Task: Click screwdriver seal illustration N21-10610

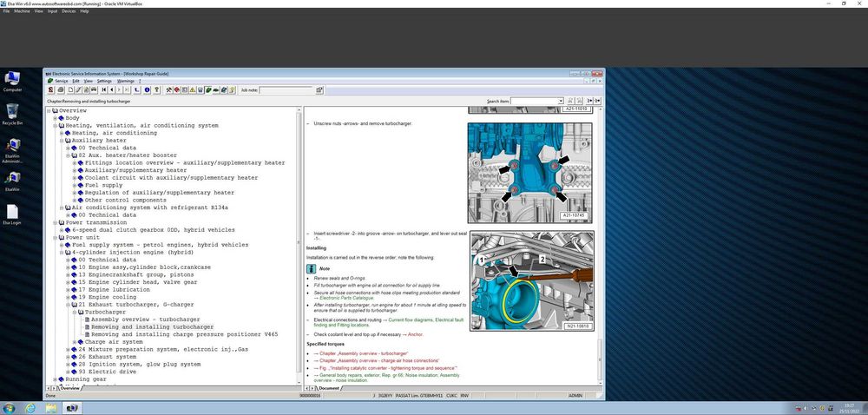Action: pyautogui.click(x=531, y=281)
